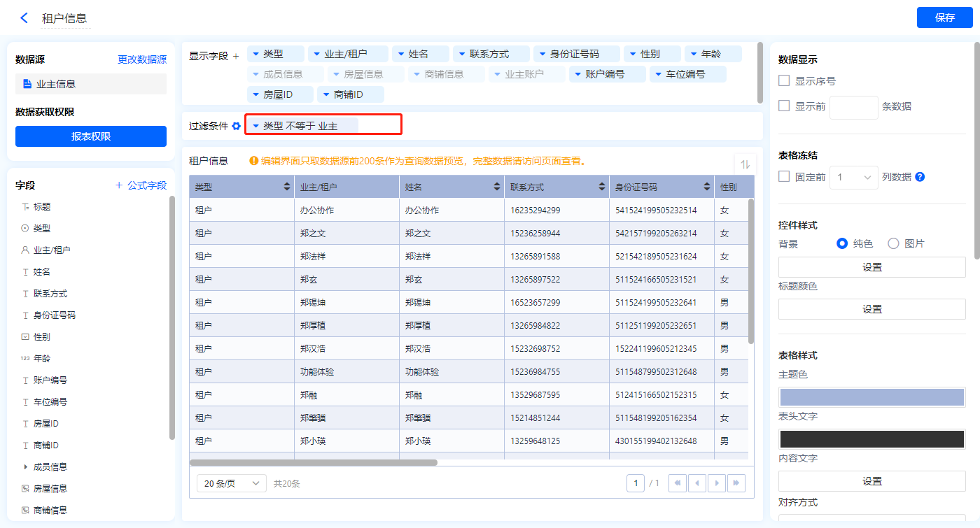This screenshot has width=980, height=528.
Task: Sort by the 身份证号码 column arrows
Action: (x=707, y=187)
